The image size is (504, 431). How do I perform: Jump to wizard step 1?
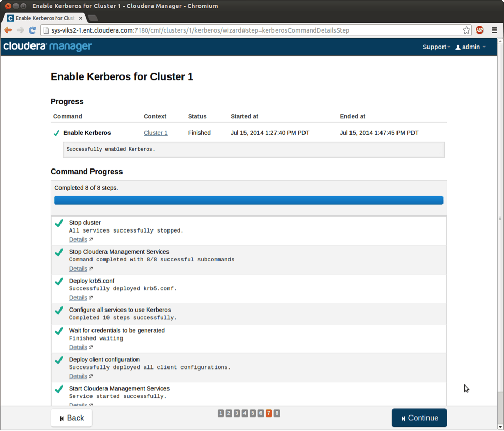[221, 413]
